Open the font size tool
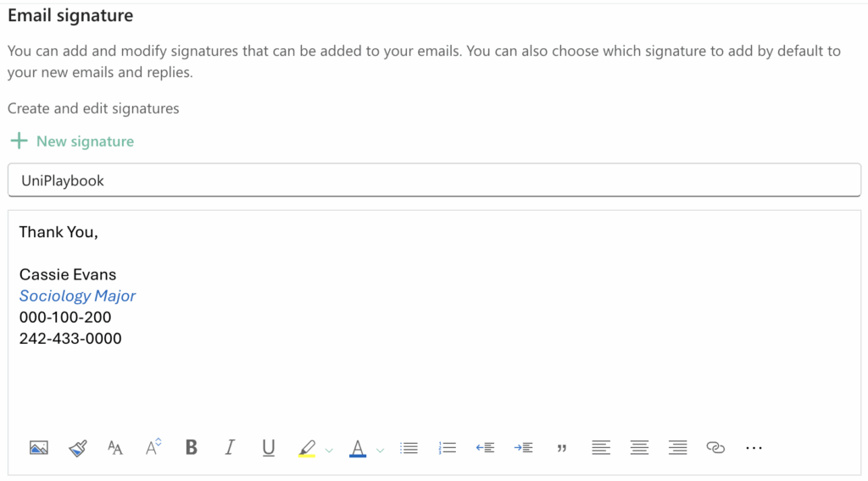 (x=115, y=448)
